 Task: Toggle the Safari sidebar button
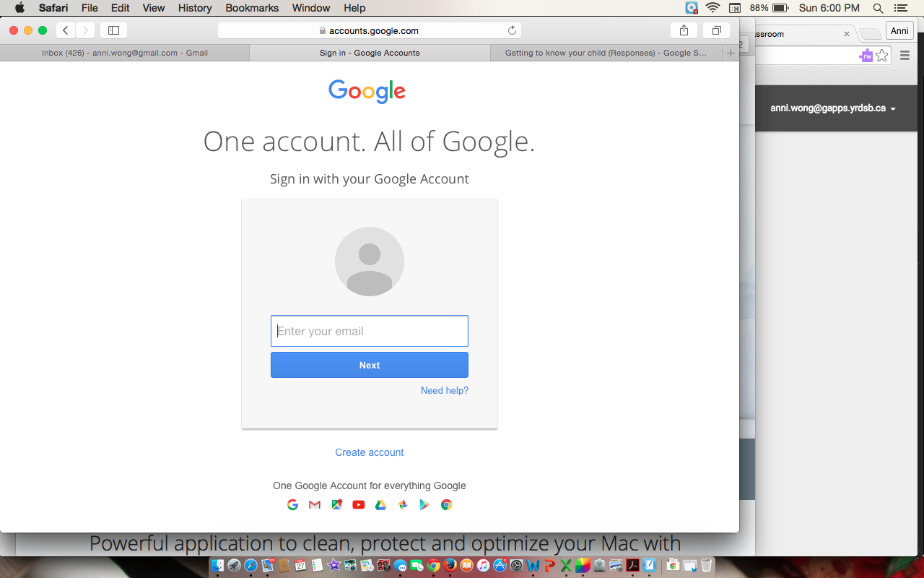click(113, 30)
